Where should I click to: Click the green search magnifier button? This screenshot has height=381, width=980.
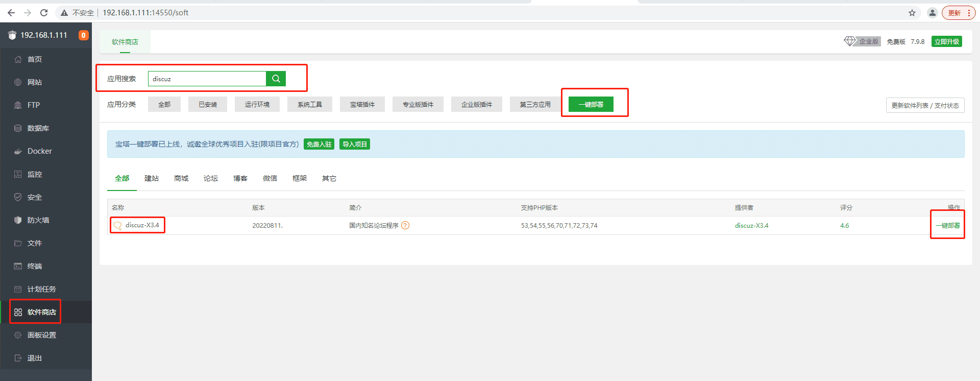click(x=276, y=79)
